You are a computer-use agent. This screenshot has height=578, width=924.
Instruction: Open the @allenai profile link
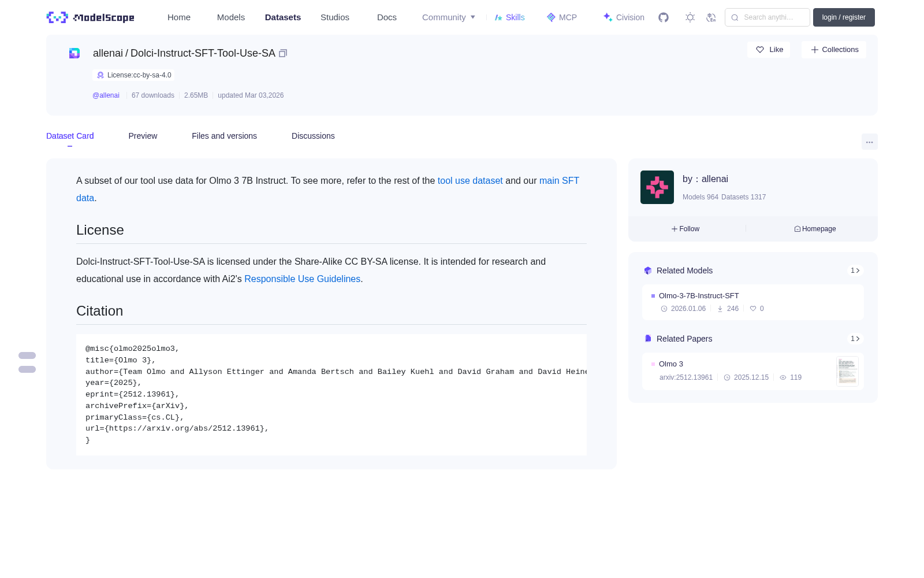106,95
